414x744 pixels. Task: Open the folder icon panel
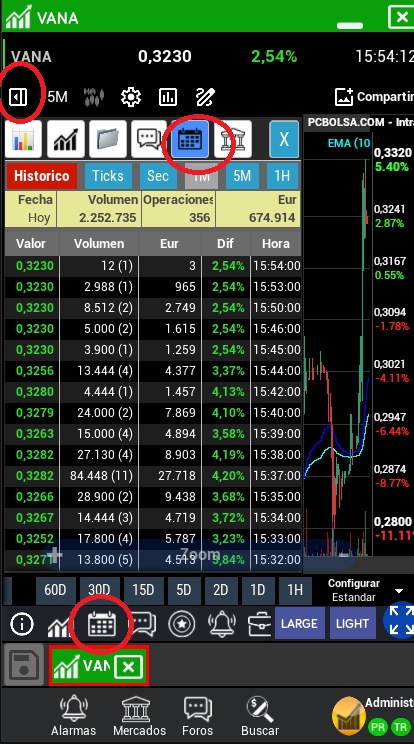coord(108,139)
